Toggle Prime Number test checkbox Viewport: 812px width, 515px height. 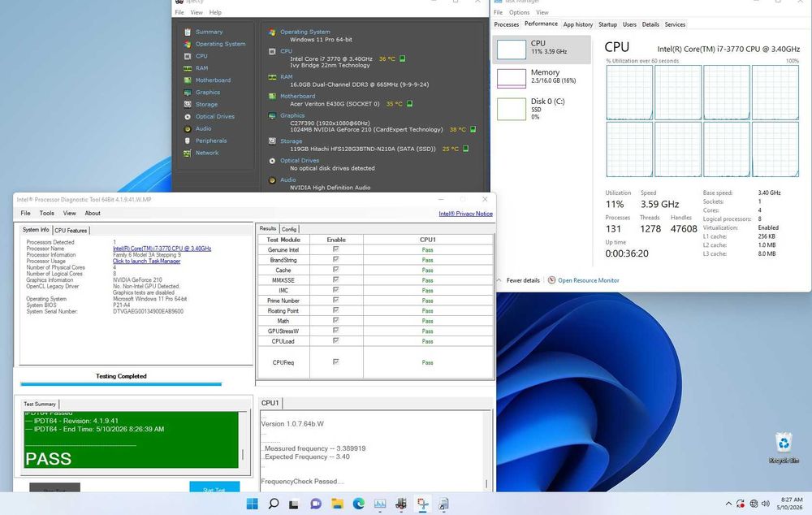pos(335,300)
